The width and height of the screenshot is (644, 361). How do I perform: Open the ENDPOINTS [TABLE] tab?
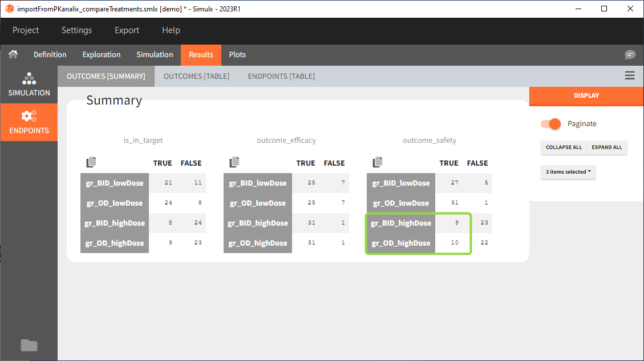tap(281, 75)
